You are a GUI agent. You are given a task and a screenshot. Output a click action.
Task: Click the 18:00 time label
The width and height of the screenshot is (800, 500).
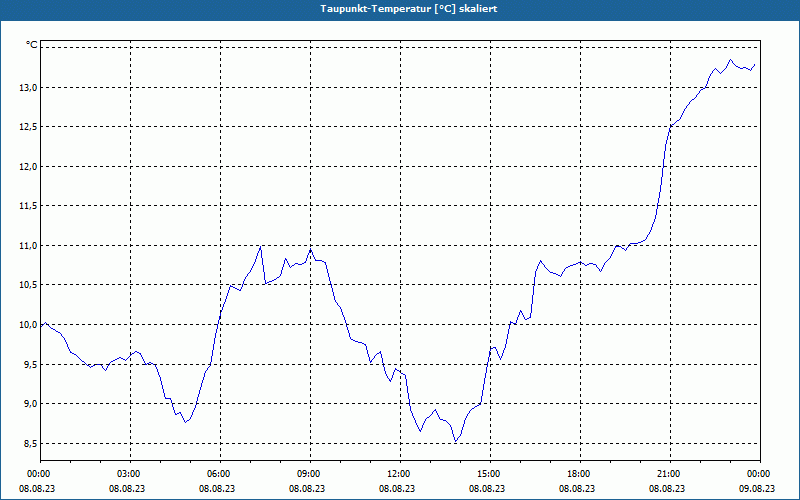[580, 474]
